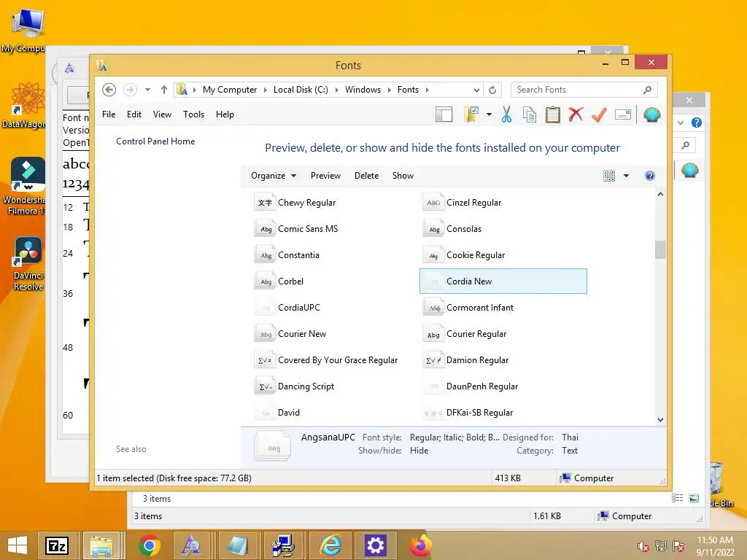
Task: Open the View menu
Action: point(162,114)
